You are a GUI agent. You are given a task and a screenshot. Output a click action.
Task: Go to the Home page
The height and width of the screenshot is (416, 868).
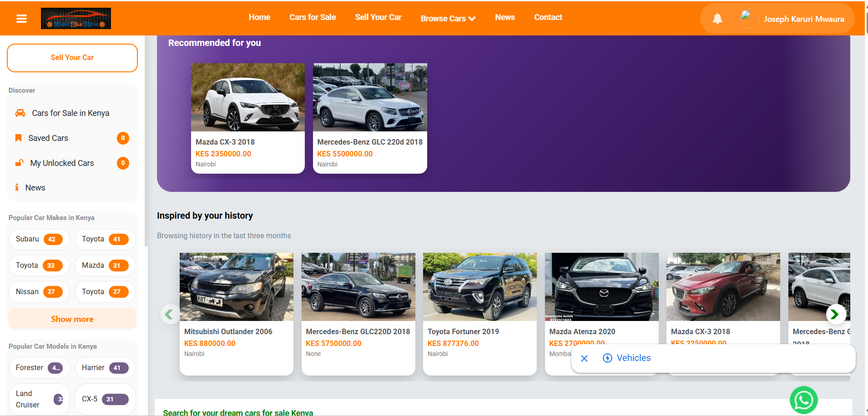[x=259, y=17]
